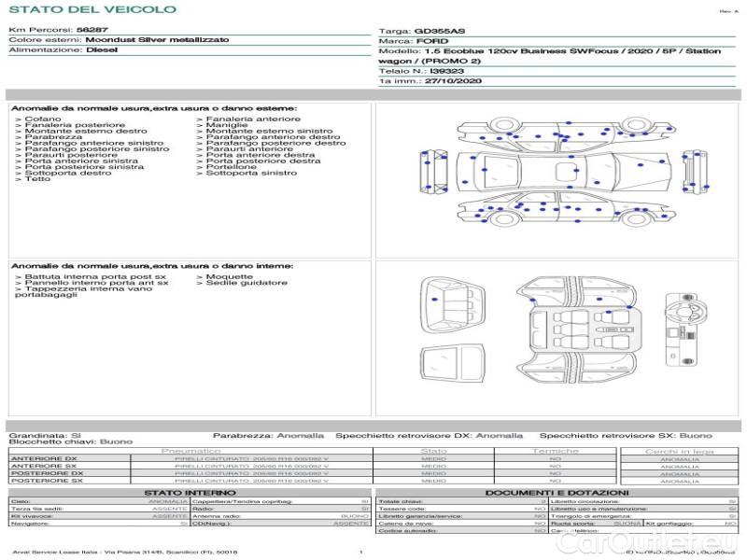The width and height of the screenshot is (747, 560).
Task: Click the 'STATO DEL VEICOLO' page title
Action: click(x=92, y=10)
